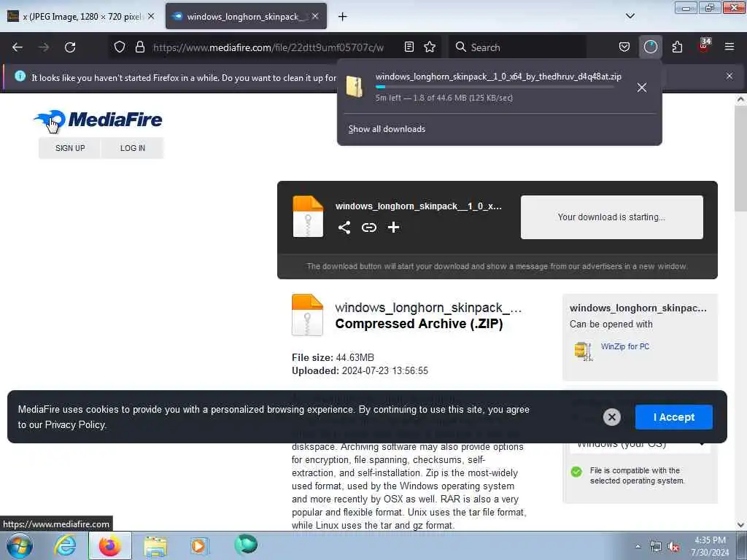Open the extension icon showing 34 badge
This screenshot has width=747, height=560.
point(704,46)
